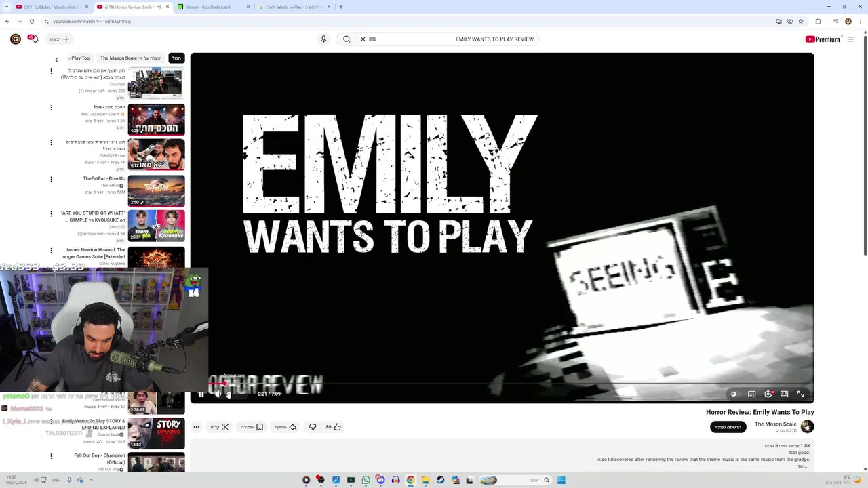The image size is (868, 488).
Task: Pause the video with the pause button
Action: click(201, 394)
